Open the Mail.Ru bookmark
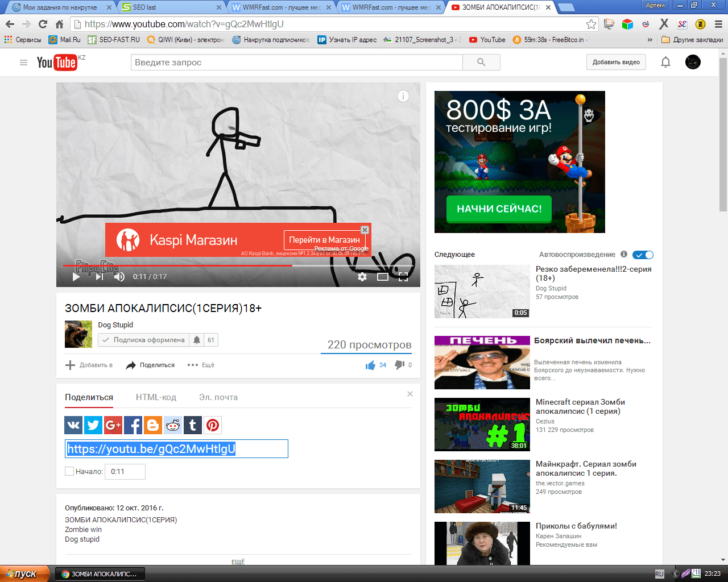This screenshot has width=728, height=582. pos(65,40)
